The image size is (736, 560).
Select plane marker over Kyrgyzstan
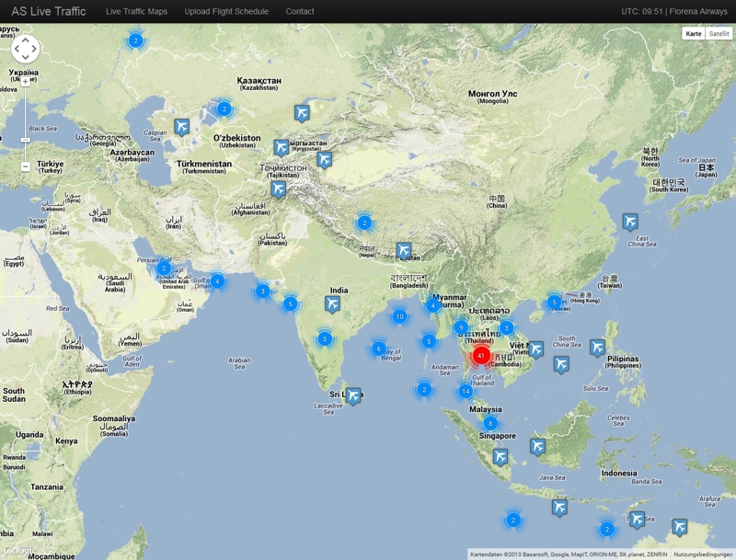(x=282, y=148)
